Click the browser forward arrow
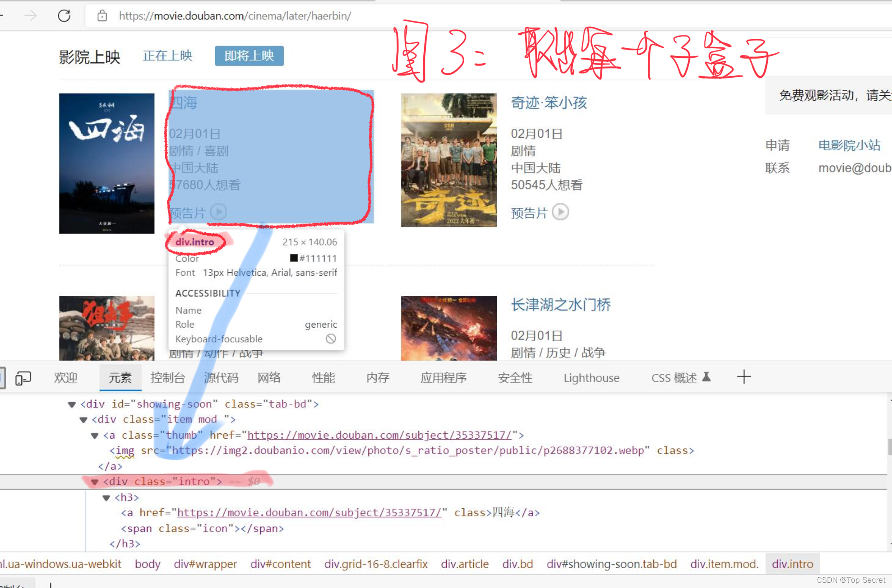892x588 pixels. 31,16
